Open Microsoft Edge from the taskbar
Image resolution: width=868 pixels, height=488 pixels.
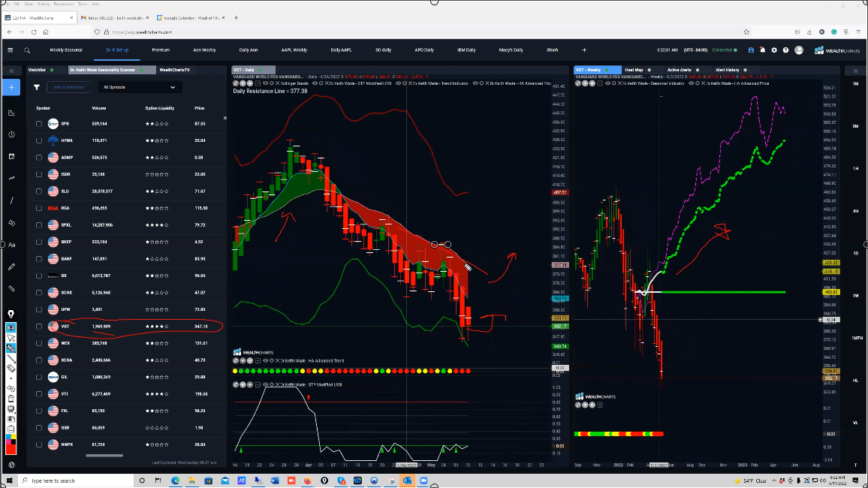tap(176, 480)
